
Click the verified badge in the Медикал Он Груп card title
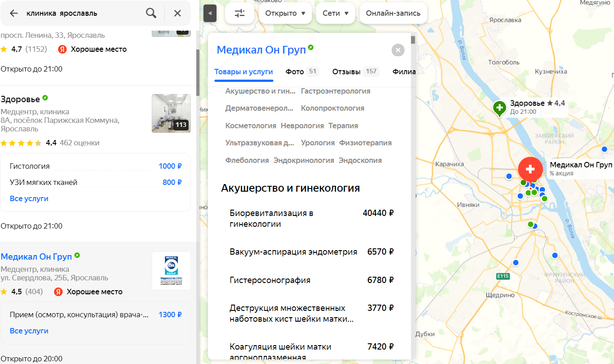pos(311,48)
